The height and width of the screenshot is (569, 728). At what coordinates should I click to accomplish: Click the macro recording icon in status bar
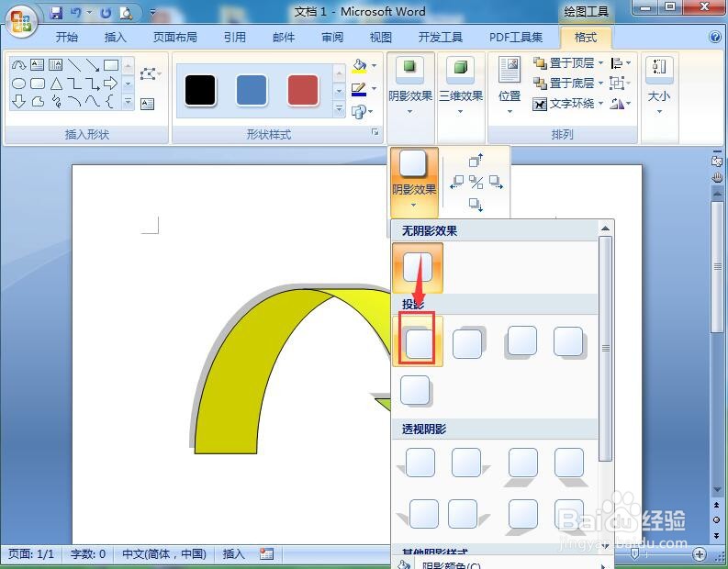[266, 553]
